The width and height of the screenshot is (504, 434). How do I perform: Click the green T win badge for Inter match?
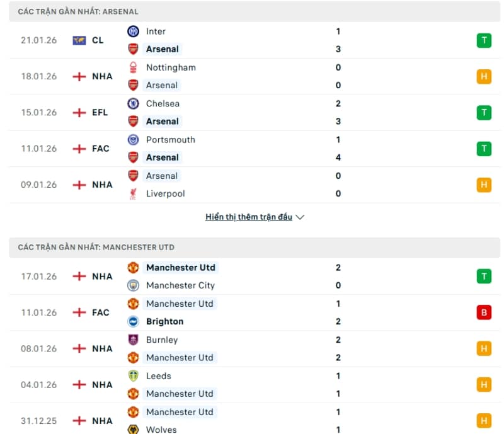point(484,40)
